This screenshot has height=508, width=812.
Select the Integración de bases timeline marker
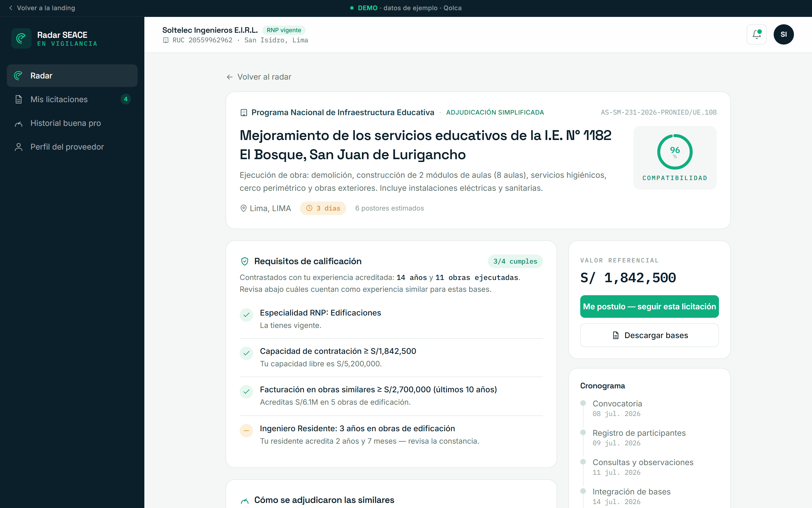click(x=583, y=491)
